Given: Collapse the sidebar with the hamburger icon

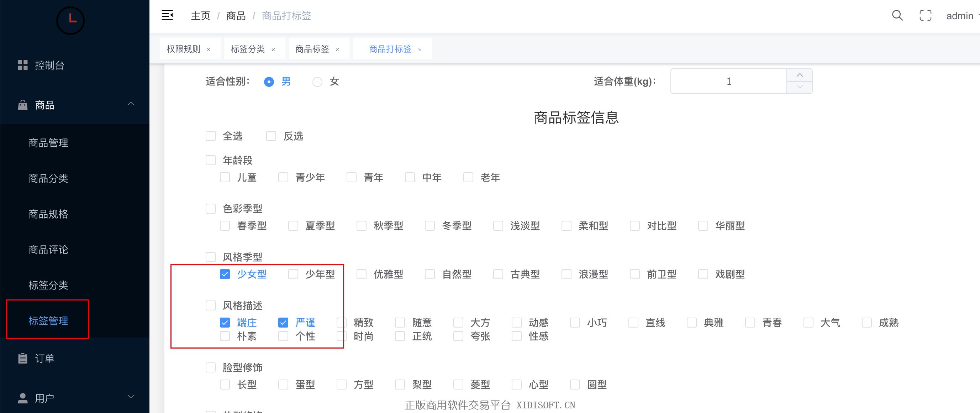Looking at the screenshot, I should 167,15.
